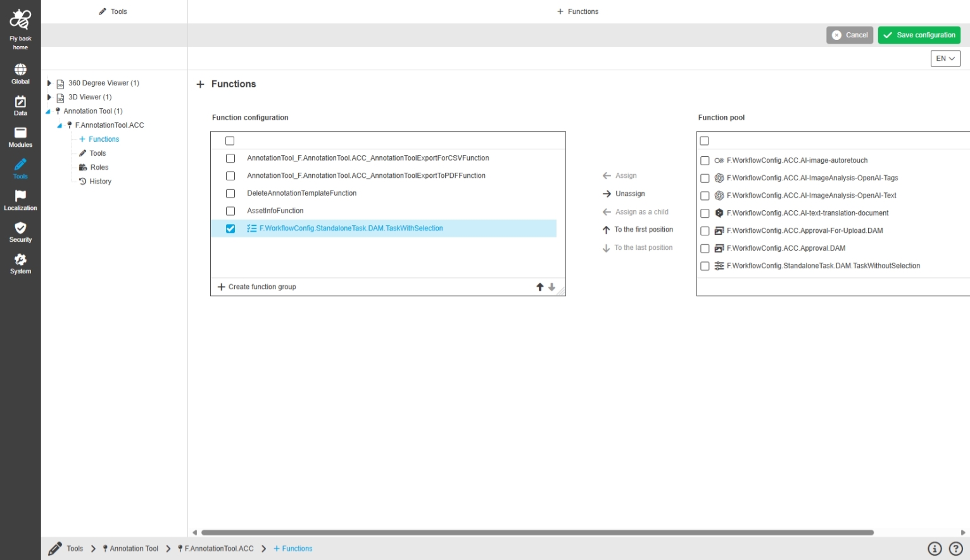The width and height of the screenshot is (970, 560).
Task: Click Functions in the footer breadcrumb
Action: click(x=293, y=549)
